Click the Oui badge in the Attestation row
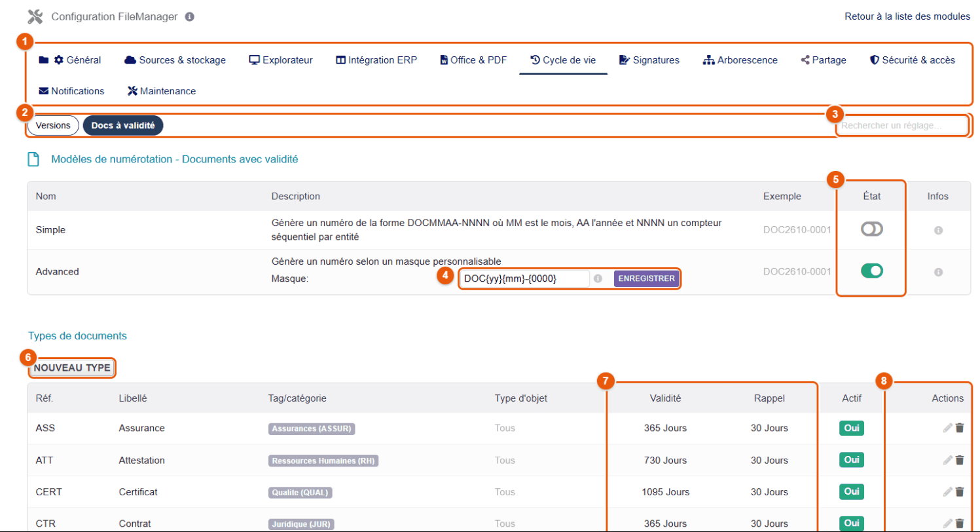 [852, 460]
